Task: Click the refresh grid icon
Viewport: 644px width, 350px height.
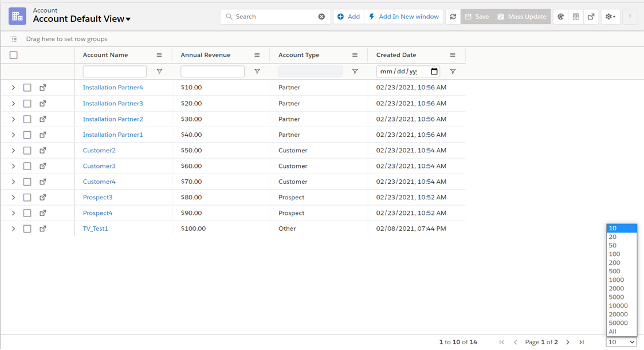Action: 453,17
